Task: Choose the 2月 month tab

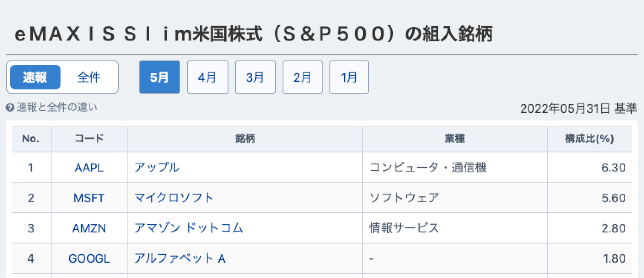Action: pyautogui.click(x=303, y=77)
